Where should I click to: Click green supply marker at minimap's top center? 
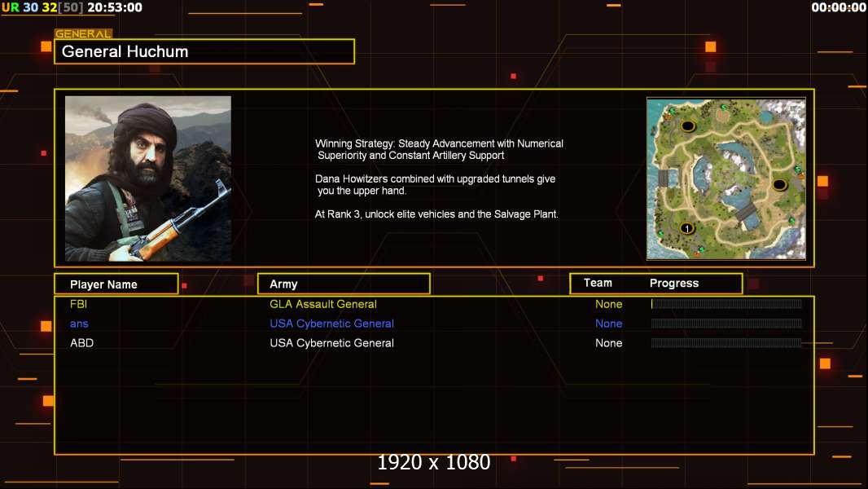tap(724, 107)
